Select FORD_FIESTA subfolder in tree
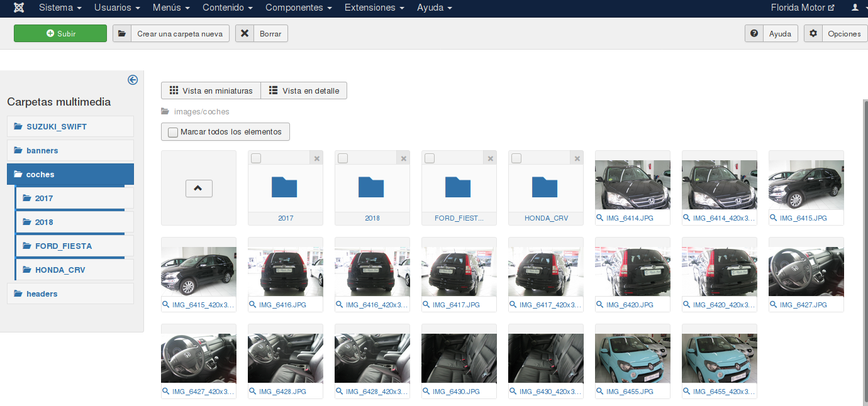Image resolution: width=868 pixels, height=406 pixels. (75, 246)
